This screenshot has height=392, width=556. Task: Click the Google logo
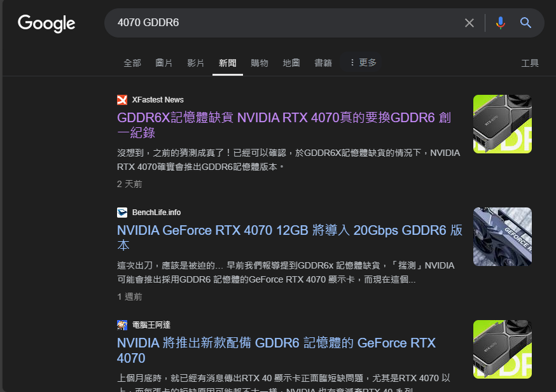[x=46, y=24]
